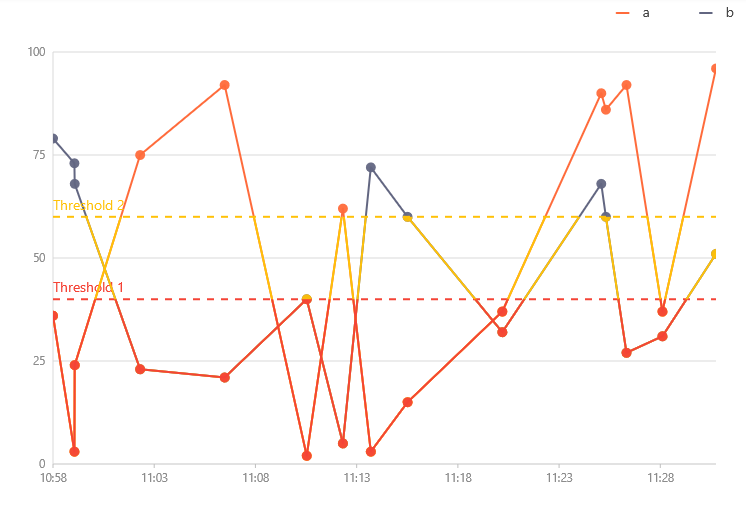The height and width of the screenshot is (509, 746).
Task: Select the 10:58 x-axis start label
Action: 54,479
